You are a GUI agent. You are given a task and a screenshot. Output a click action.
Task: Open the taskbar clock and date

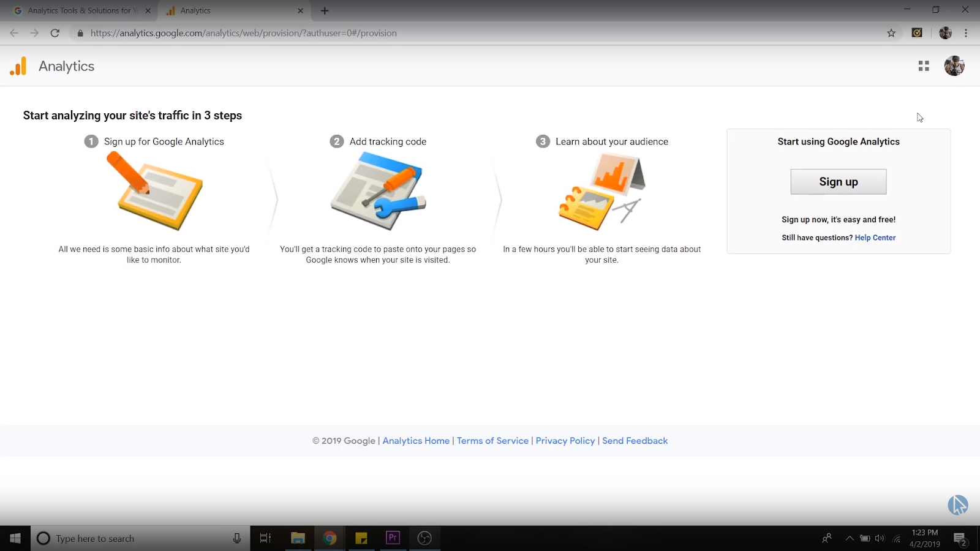click(925, 538)
